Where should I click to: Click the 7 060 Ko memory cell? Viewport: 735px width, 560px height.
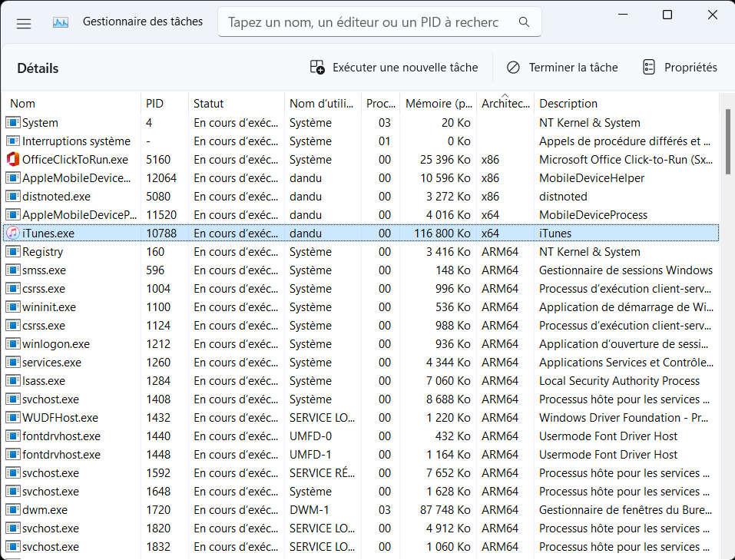(x=448, y=381)
